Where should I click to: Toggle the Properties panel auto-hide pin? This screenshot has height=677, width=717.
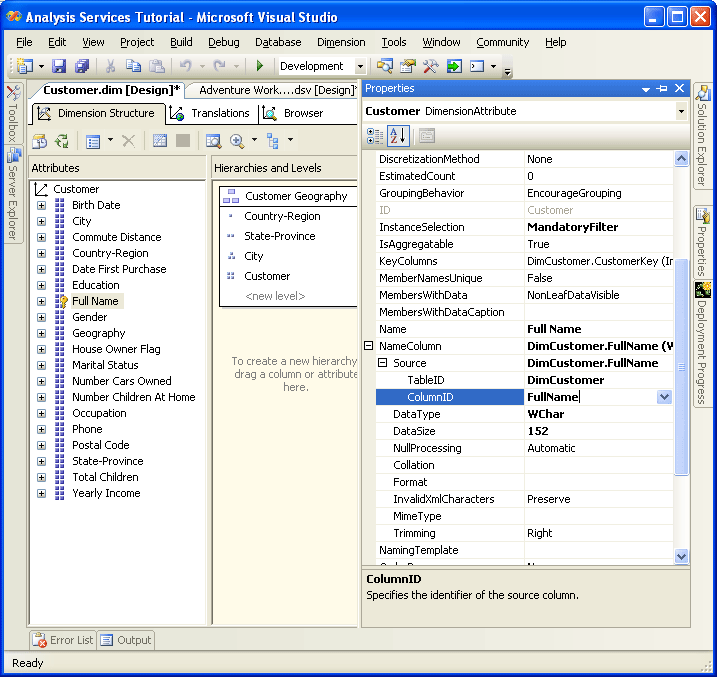[662, 89]
